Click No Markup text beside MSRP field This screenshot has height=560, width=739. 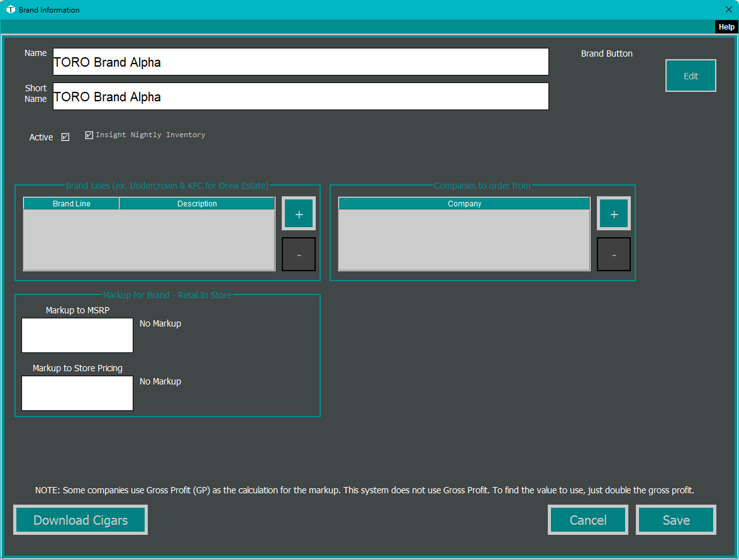(x=160, y=323)
